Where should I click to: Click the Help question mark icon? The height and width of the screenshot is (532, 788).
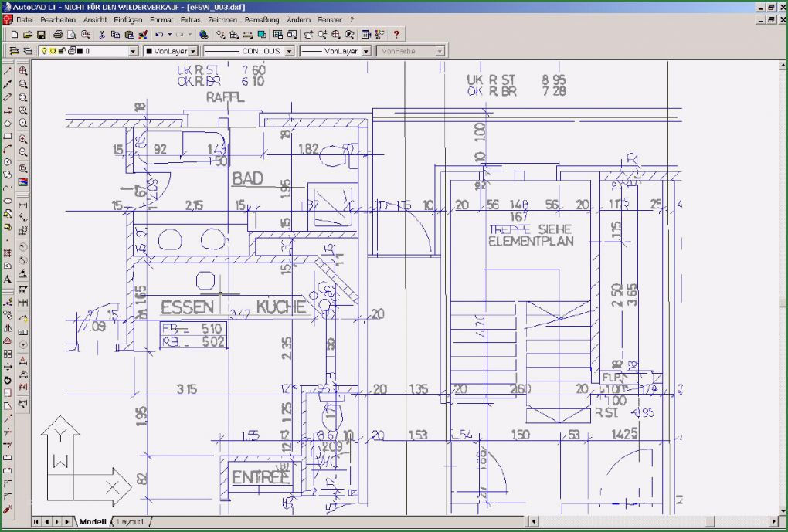[395, 34]
